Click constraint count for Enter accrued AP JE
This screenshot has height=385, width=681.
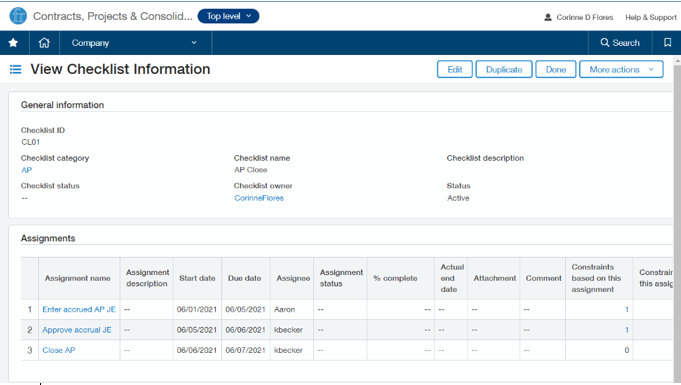point(627,309)
